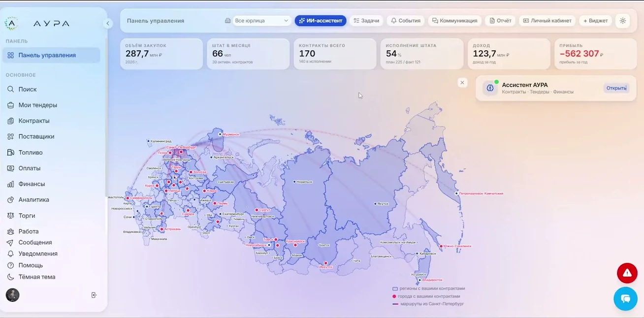
Task: Open the Все юрлица dropdown
Action: click(x=262, y=21)
